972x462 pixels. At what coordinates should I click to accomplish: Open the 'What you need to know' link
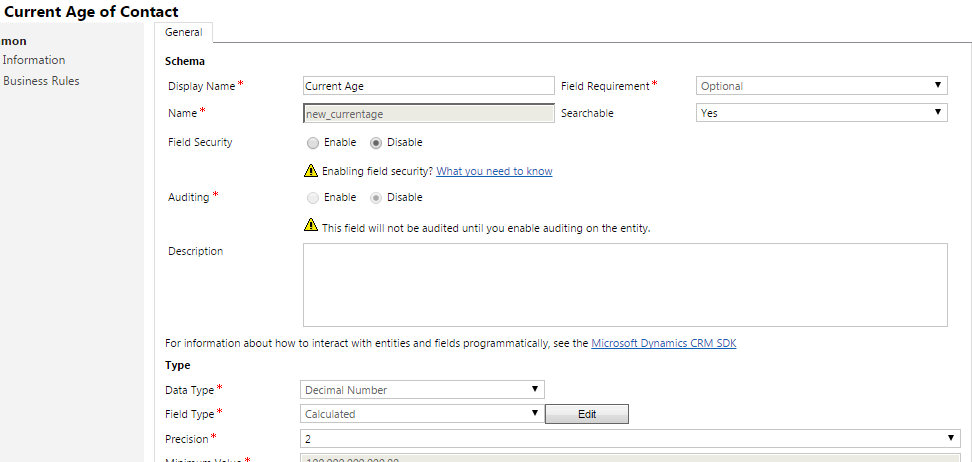pyautogui.click(x=494, y=171)
